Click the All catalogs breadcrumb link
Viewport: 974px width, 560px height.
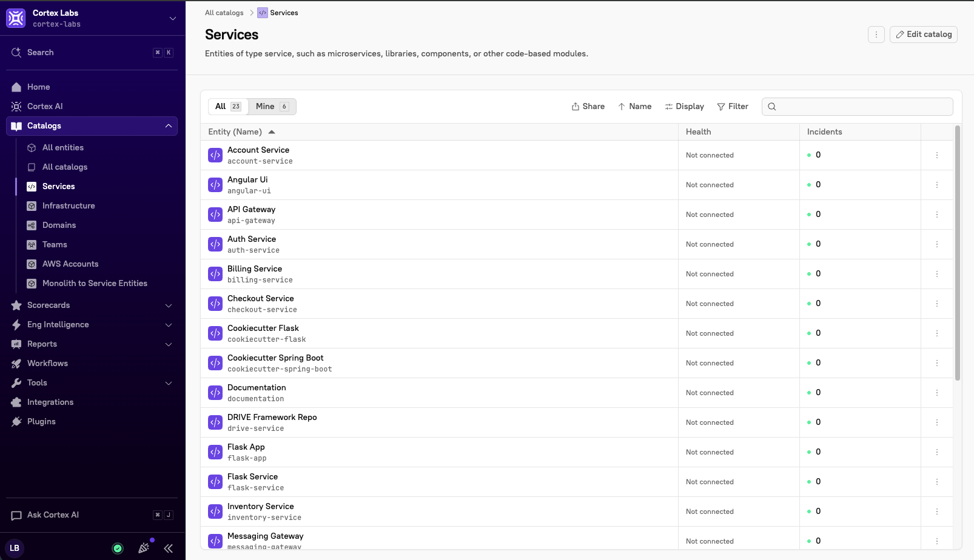coord(224,13)
